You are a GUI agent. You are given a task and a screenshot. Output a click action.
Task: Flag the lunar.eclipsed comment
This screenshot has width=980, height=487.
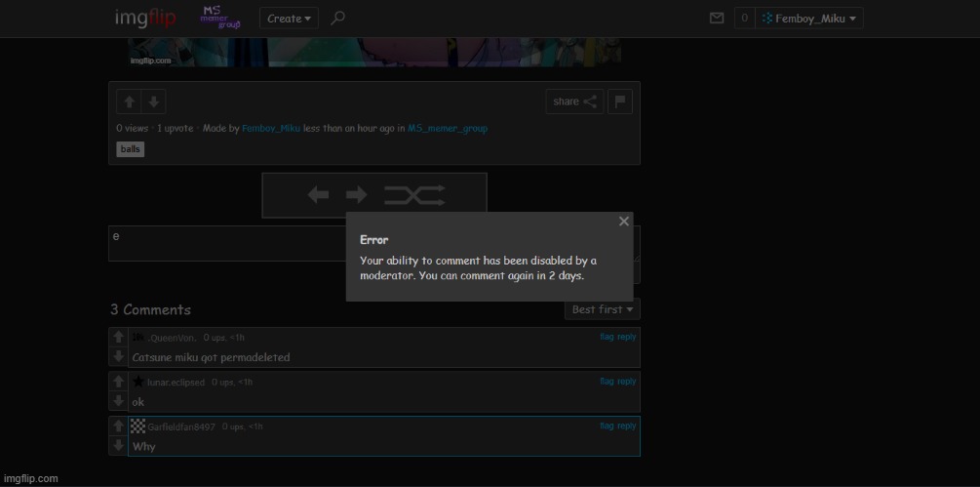pyautogui.click(x=607, y=381)
